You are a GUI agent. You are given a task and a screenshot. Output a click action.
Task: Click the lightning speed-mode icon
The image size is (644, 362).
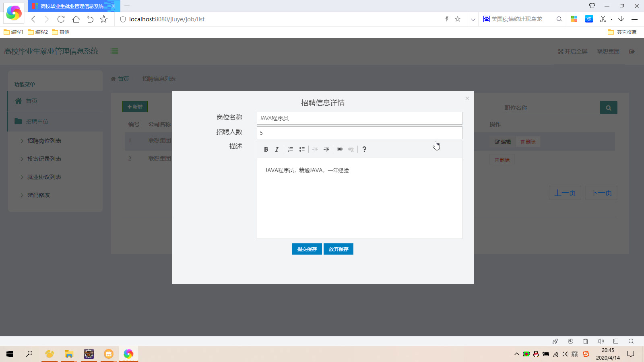[447, 19]
